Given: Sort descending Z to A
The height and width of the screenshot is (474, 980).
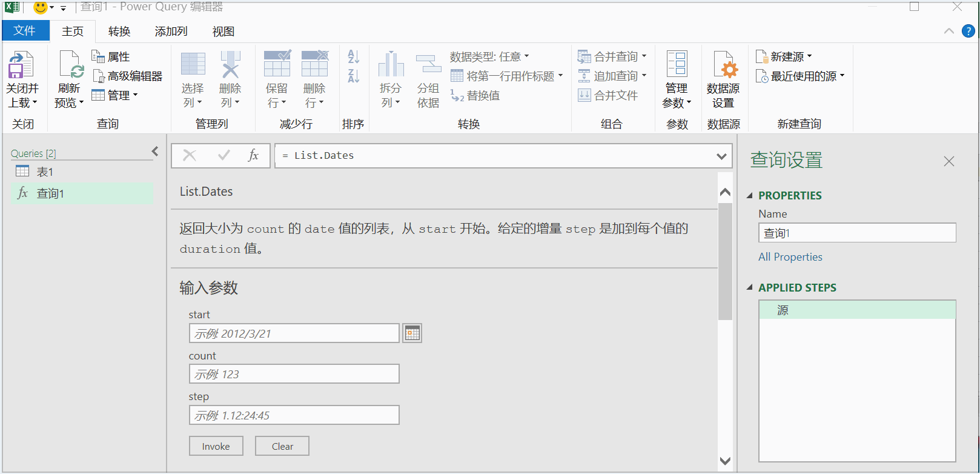Looking at the screenshot, I should click(x=353, y=76).
